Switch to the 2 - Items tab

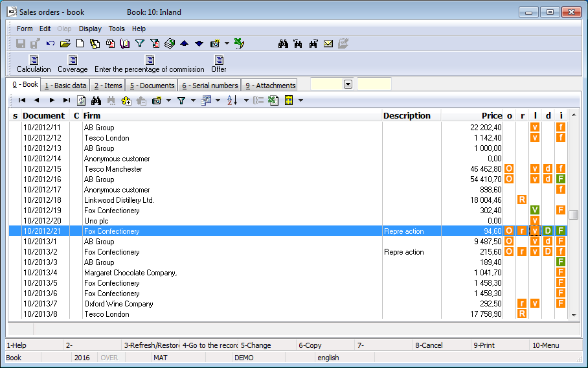[107, 86]
